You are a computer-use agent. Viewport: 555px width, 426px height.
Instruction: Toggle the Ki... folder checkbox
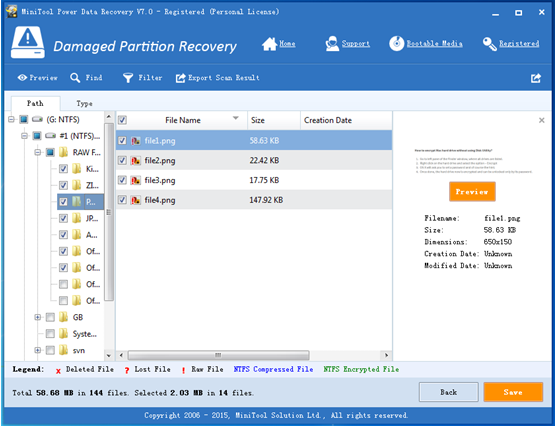[x=63, y=169]
